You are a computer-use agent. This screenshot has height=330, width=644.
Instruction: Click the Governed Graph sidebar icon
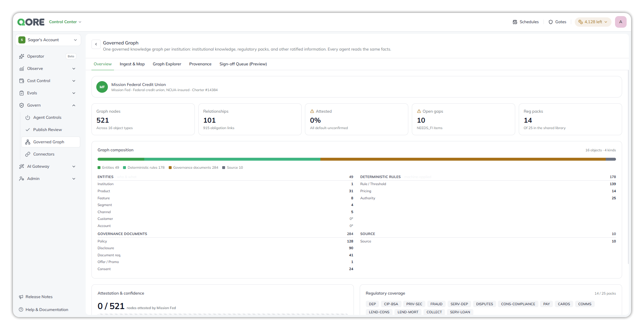(x=28, y=142)
